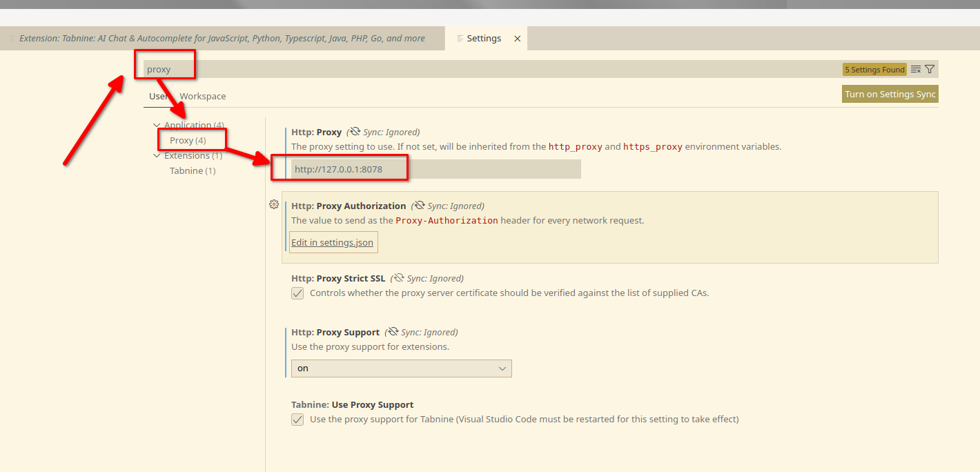Click the gear icon beside Proxy Authorization
Viewport: 980px width, 472px height.
(274, 204)
